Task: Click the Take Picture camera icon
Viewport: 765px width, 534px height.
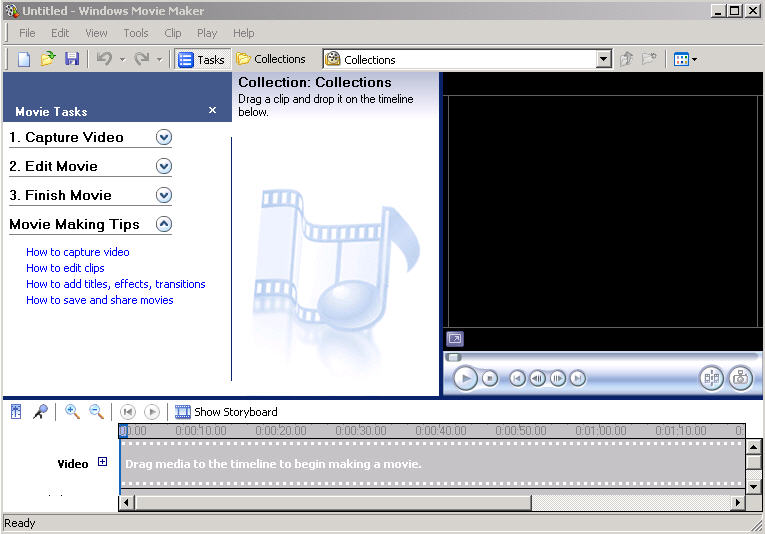Action: pyautogui.click(x=741, y=378)
